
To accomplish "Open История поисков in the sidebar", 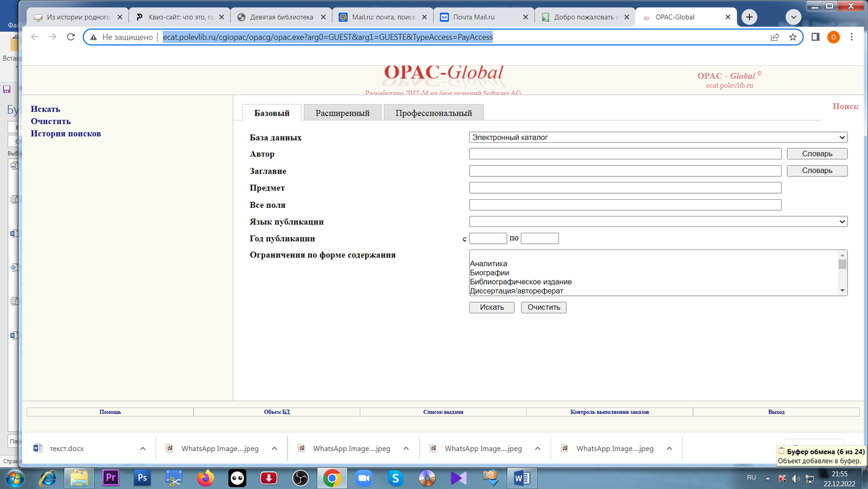I will (x=66, y=133).
